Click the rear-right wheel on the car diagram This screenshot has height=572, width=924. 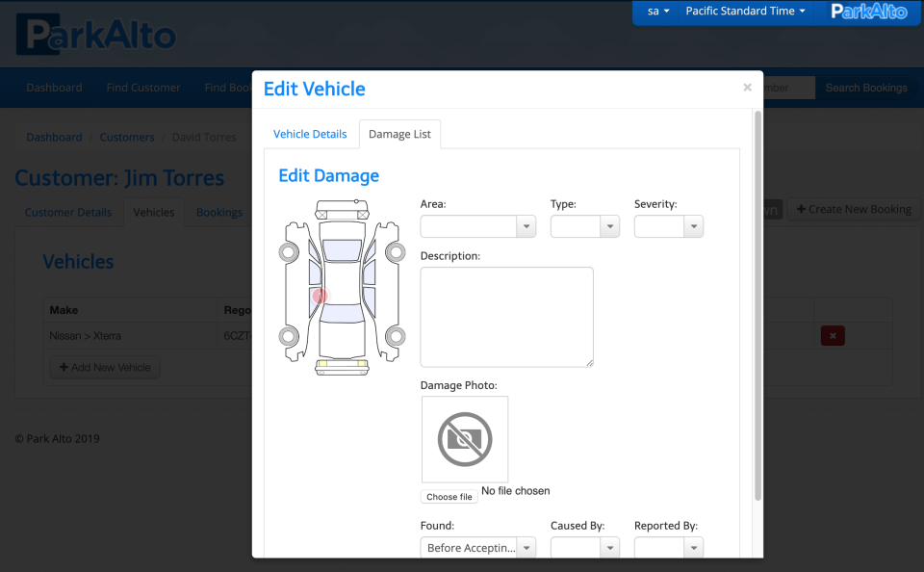[x=395, y=337]
